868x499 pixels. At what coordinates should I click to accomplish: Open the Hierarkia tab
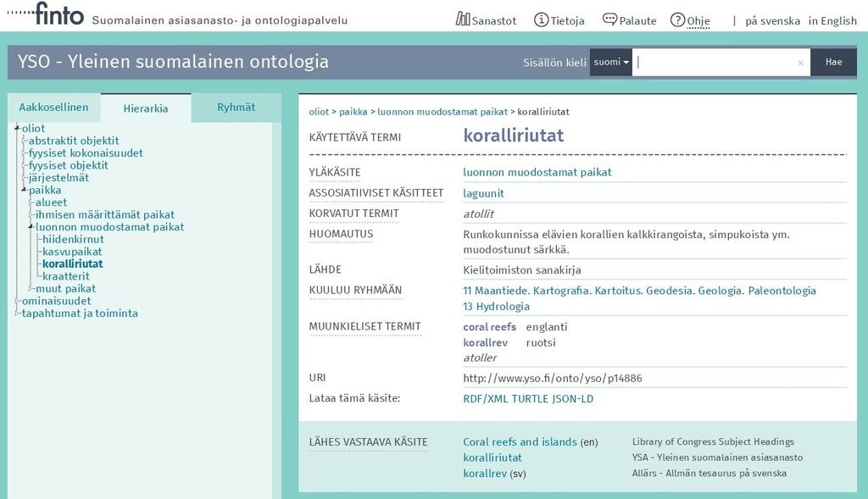[146, 108]
